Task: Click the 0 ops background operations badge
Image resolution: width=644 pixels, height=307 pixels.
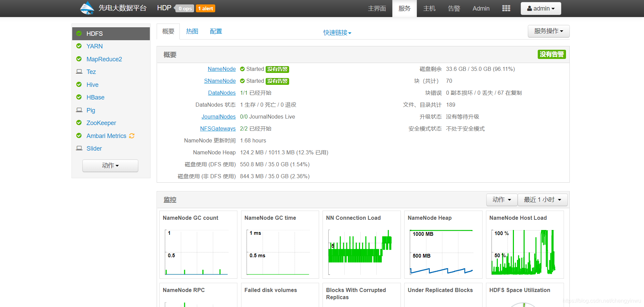Action: tap(184, 9)
